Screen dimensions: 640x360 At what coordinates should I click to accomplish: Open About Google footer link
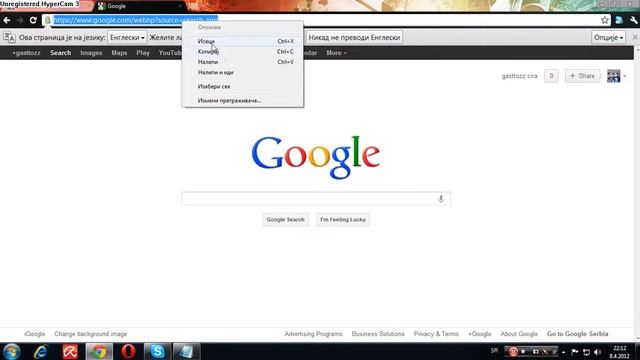519,334
